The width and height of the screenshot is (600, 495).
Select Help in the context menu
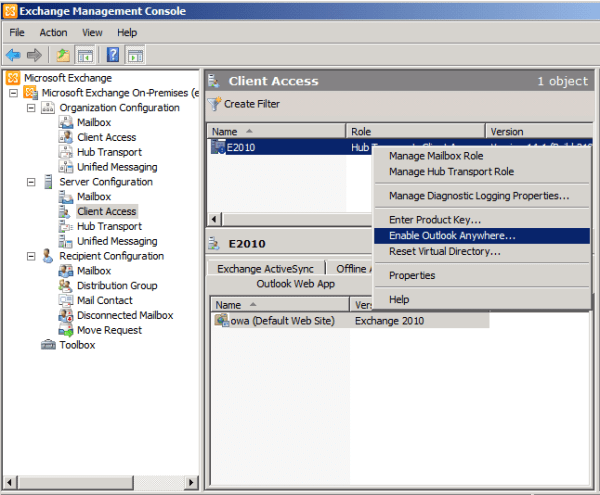(482, 300)
